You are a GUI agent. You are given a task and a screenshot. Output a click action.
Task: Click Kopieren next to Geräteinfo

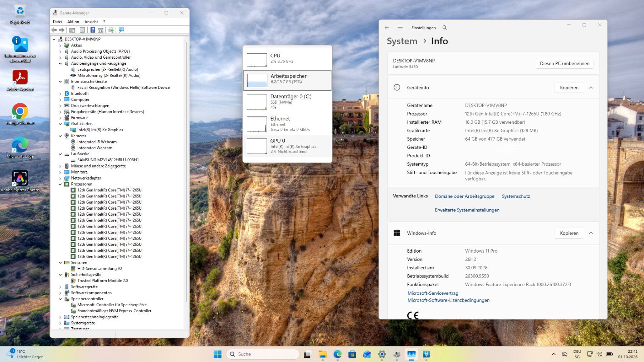tap(569, 88)
